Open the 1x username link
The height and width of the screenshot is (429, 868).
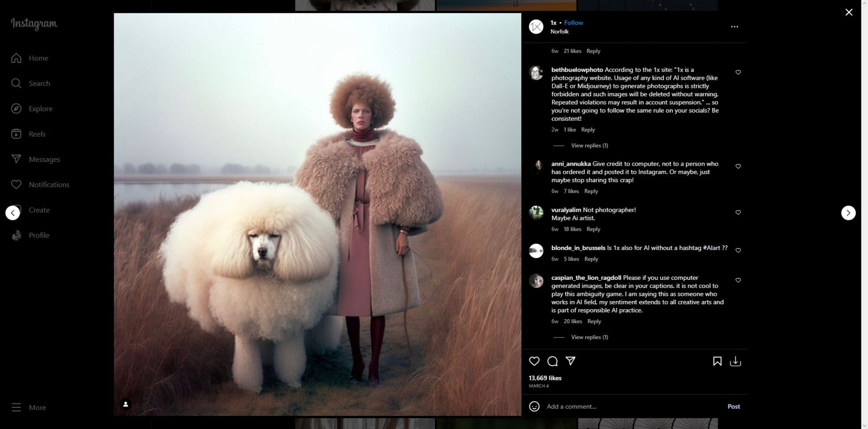[553, 23]
